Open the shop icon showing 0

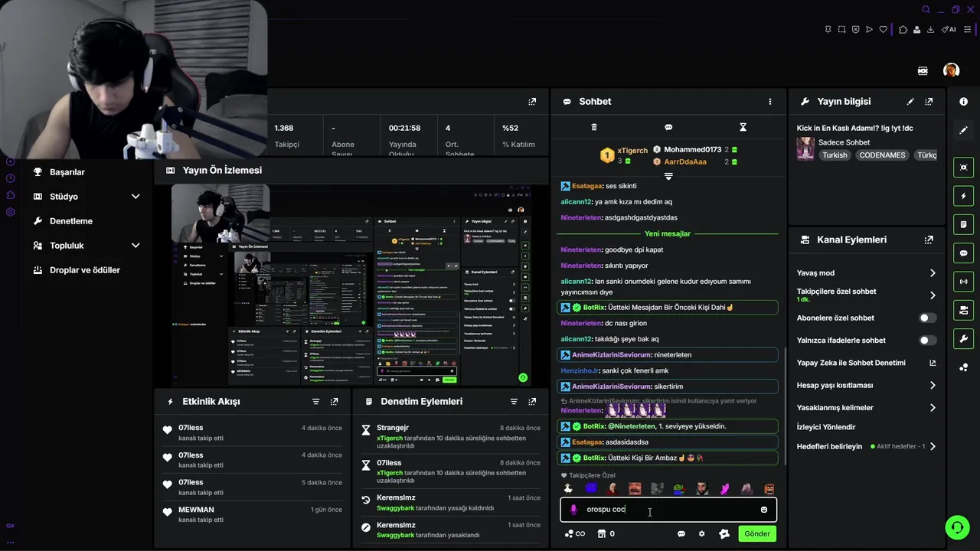click(606, 534)
